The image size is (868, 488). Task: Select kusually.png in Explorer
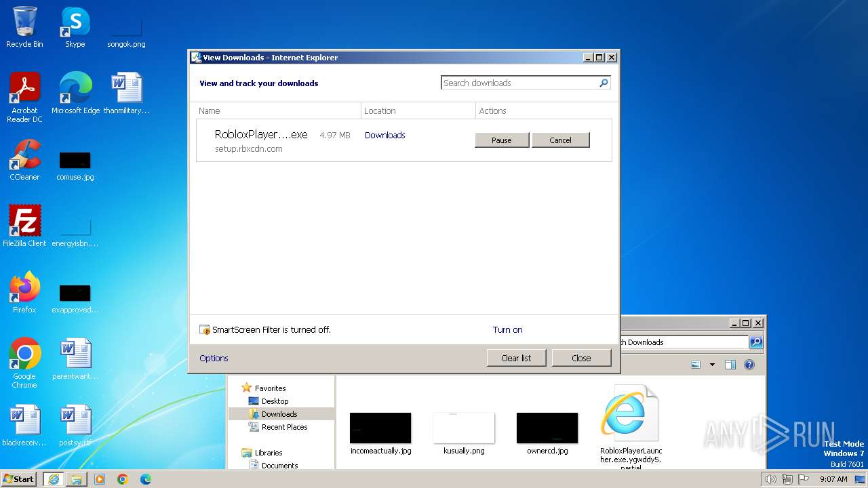(464, 433)
